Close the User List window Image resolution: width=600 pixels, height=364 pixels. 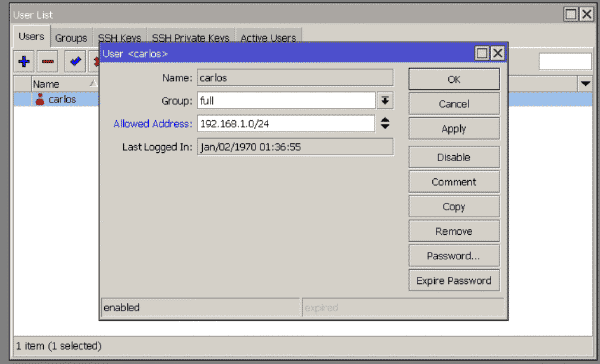(x=586, y=15)
